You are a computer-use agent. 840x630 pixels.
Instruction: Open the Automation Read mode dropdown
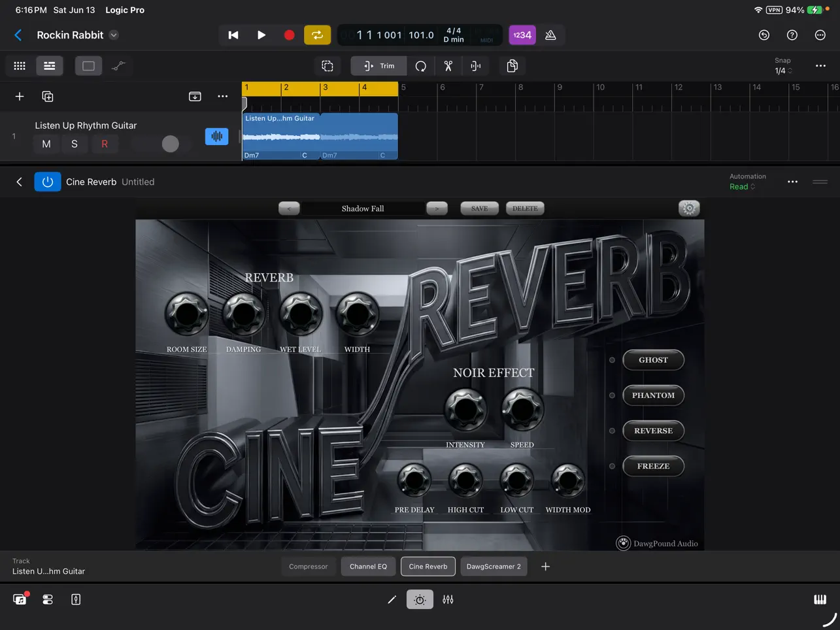pos(743,187)
